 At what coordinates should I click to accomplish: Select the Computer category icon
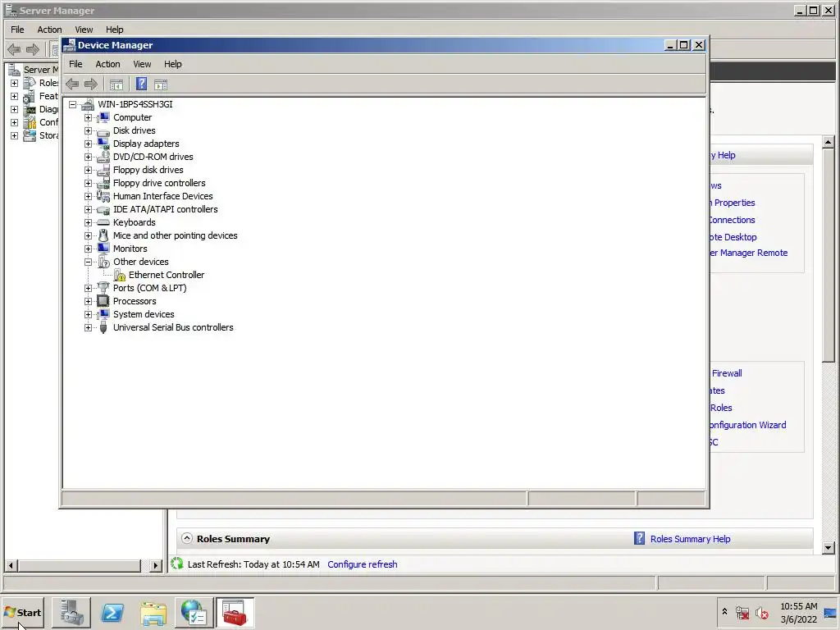point(103,117)
